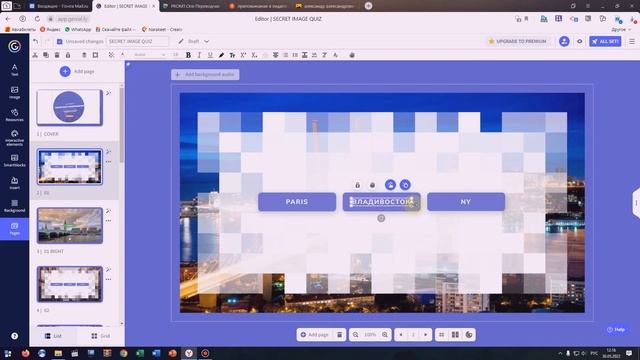Zoom in the canvas

(x=384, y=335)
